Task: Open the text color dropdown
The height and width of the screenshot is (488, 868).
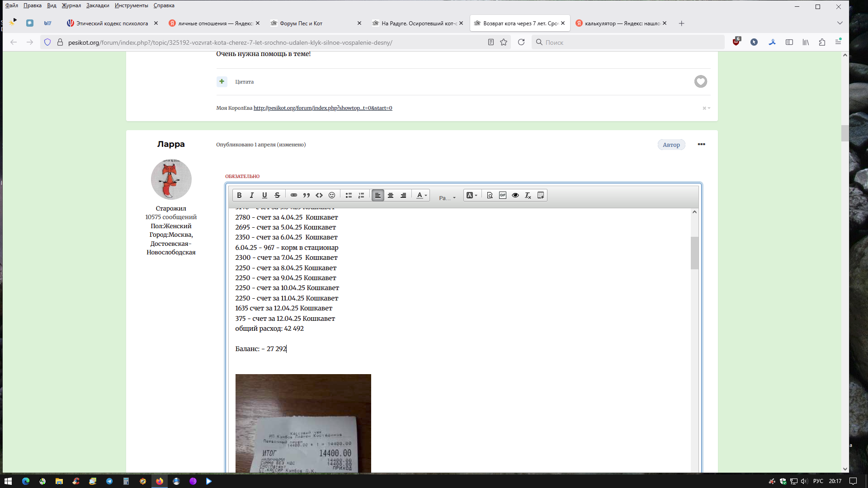Action: click(422, 195)
